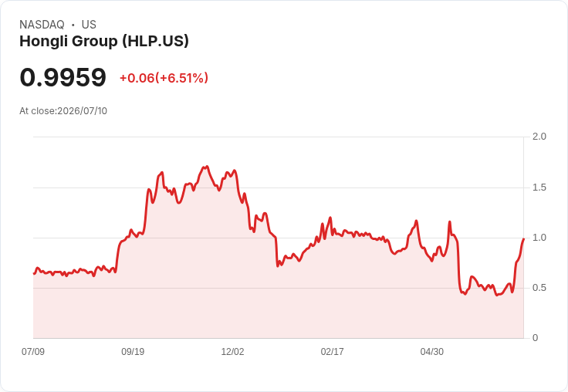The image size is (568, 392).
Task: Select the 07/09 date axis label
Action: [x=33, y=351]
